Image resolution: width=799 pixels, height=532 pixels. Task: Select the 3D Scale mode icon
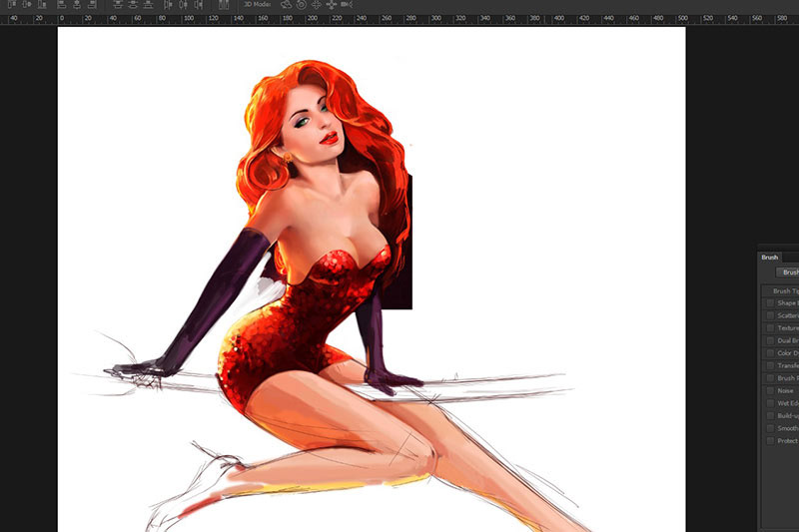347,5
